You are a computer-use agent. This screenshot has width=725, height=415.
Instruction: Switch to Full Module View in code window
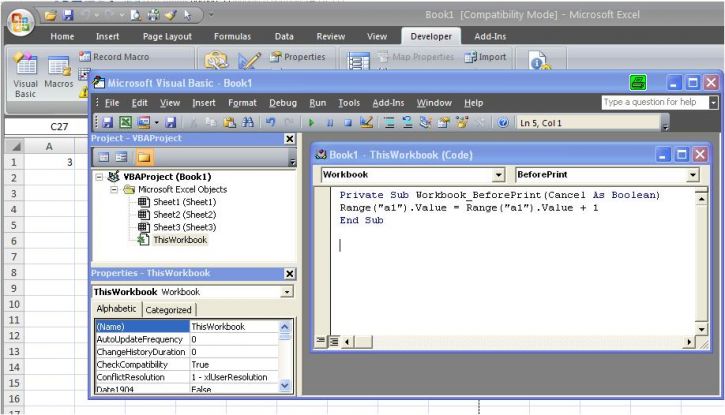click(x=334, y=342)
